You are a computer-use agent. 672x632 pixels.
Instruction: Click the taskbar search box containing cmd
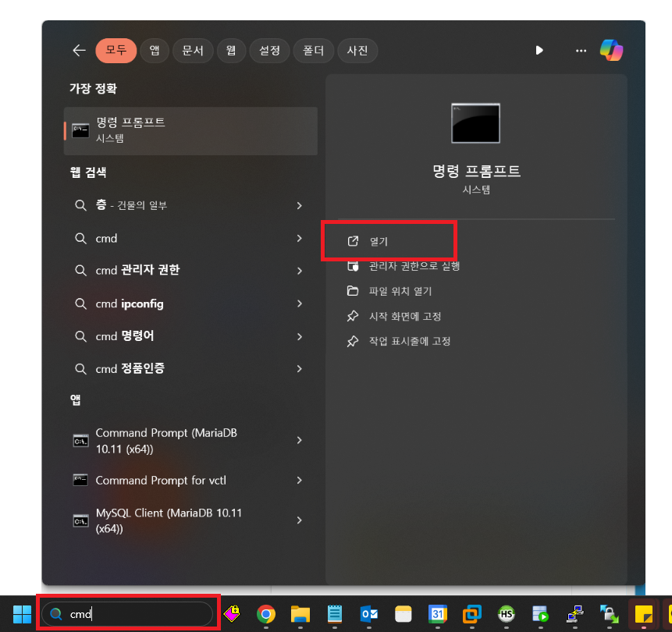tap(127, 614)
